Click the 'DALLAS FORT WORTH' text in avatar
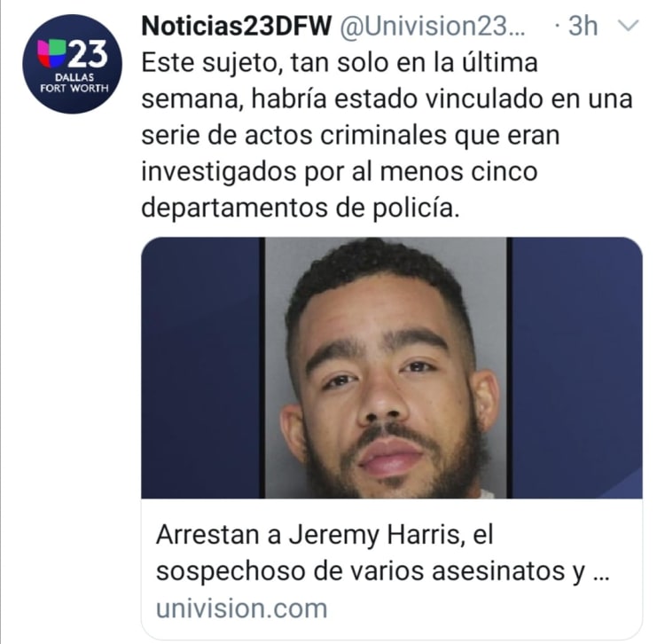 (74, 83)
